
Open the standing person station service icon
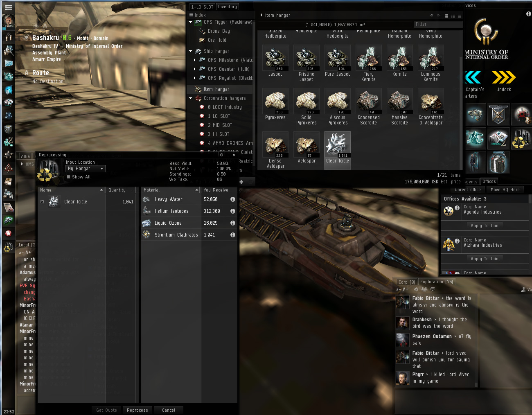coord(475,162)
